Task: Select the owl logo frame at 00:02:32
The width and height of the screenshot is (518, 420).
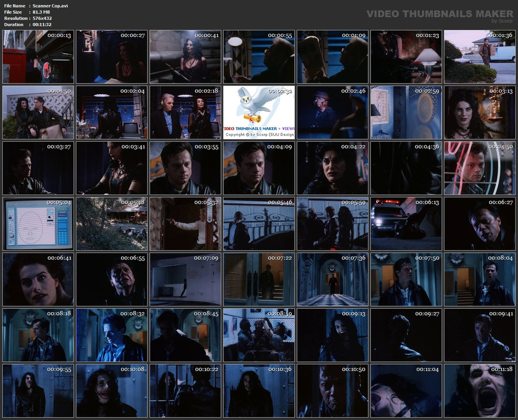Action: pos(259,112)
